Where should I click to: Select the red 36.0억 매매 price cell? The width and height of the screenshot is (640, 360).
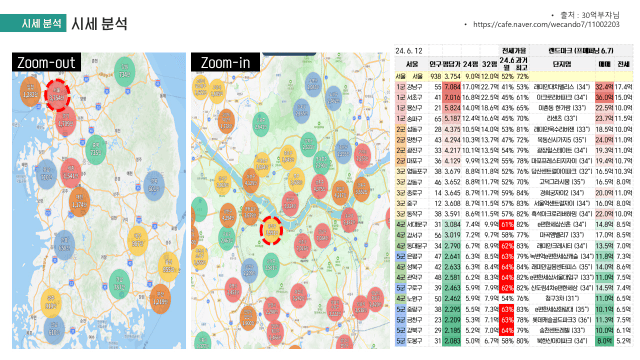(x=604, y=98)
